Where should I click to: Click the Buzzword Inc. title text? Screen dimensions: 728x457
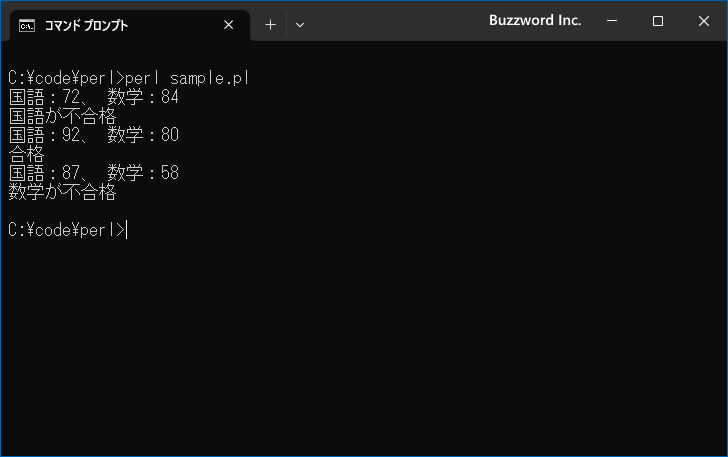pos(535,20)
